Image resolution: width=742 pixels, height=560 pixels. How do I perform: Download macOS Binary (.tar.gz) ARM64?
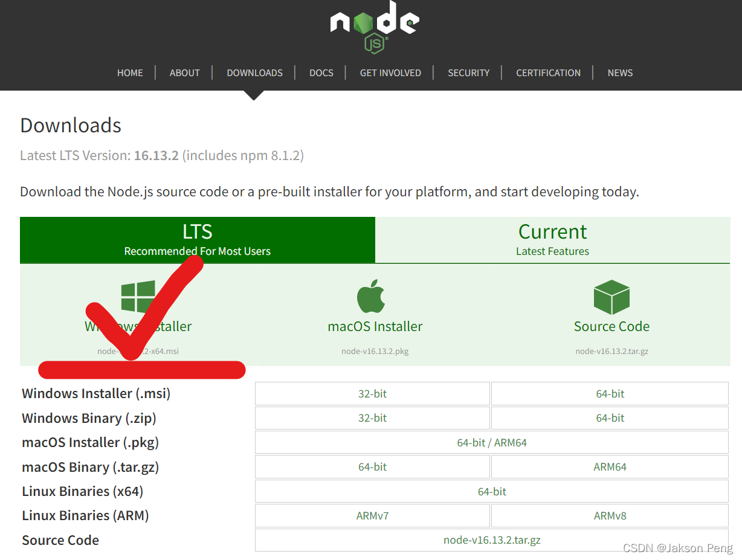[610, 467]
